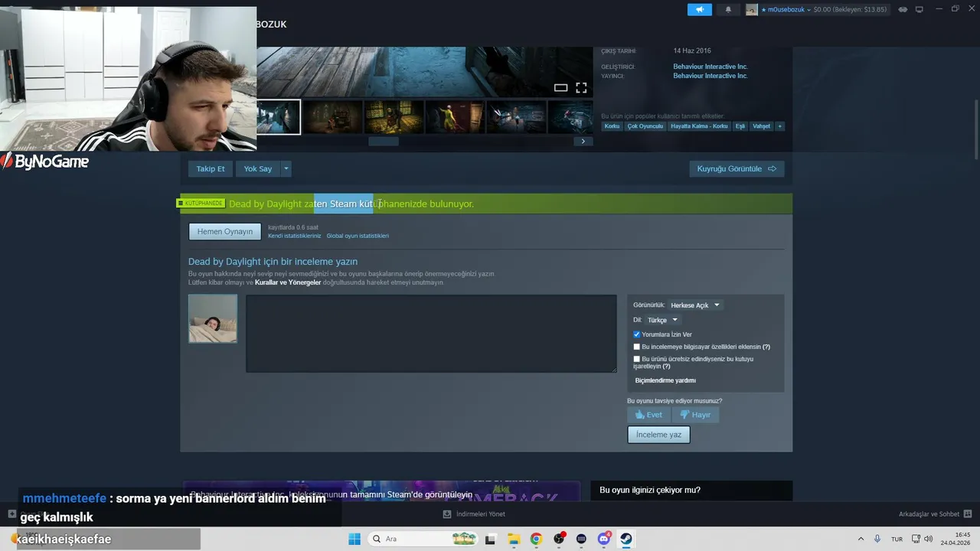
Task: Select the second screenshot thumbnail
Action: click(x=332, y=117)
